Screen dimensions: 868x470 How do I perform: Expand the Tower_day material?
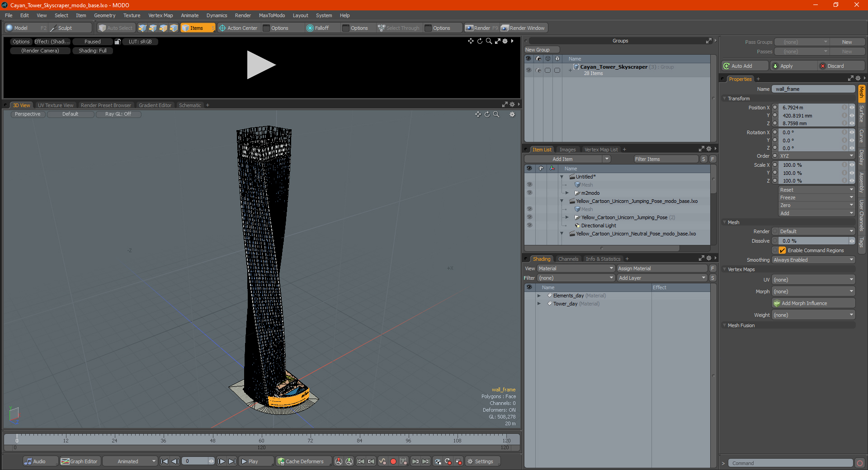tap(539, 304)
